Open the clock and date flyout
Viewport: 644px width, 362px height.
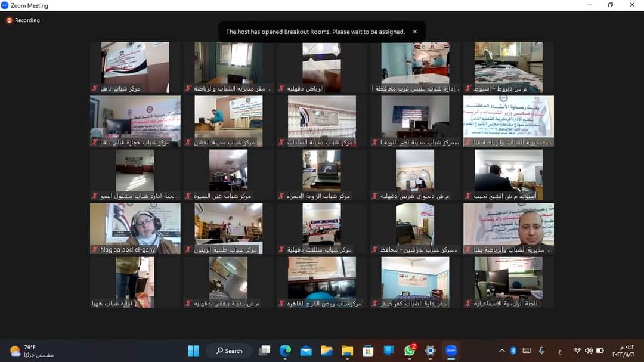coord(623,351)
